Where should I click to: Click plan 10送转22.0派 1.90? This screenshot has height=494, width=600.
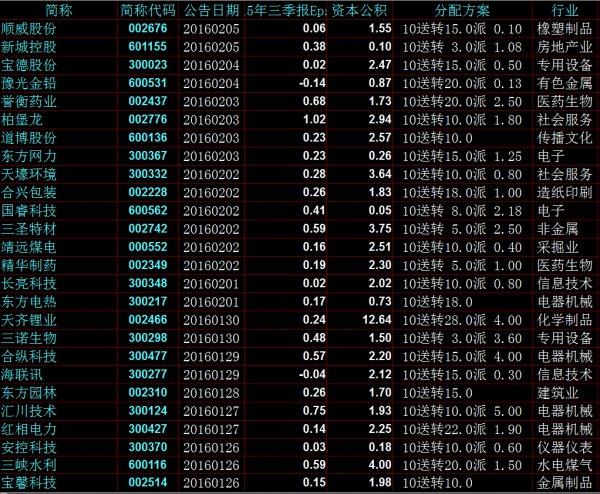(462, 429)
